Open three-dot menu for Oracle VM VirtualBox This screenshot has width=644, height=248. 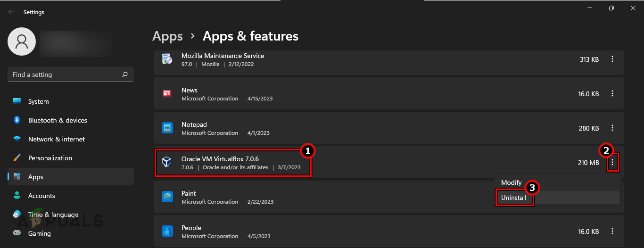pos(612,162)
